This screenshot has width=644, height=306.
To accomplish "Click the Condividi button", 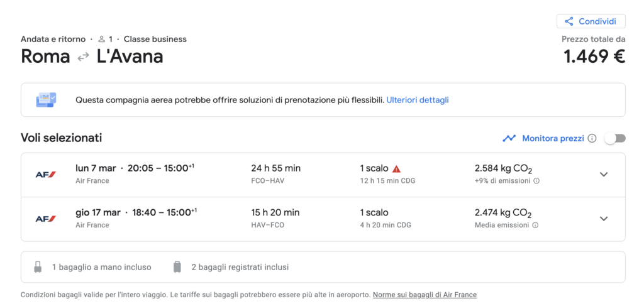I will coord(591,21).
